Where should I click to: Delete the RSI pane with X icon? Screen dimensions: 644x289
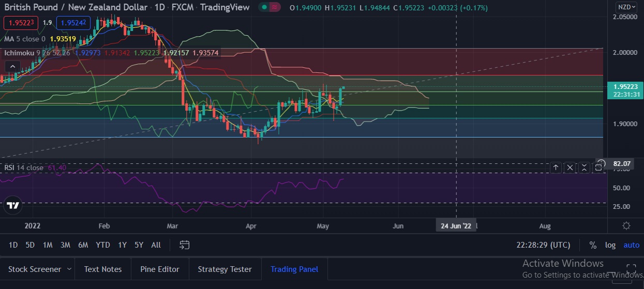[570, 167]
